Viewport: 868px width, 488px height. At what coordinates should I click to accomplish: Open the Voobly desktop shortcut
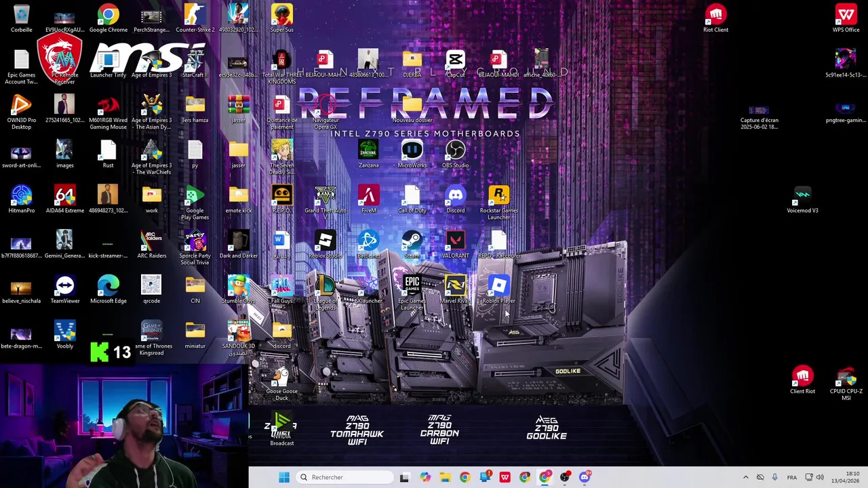64,335
